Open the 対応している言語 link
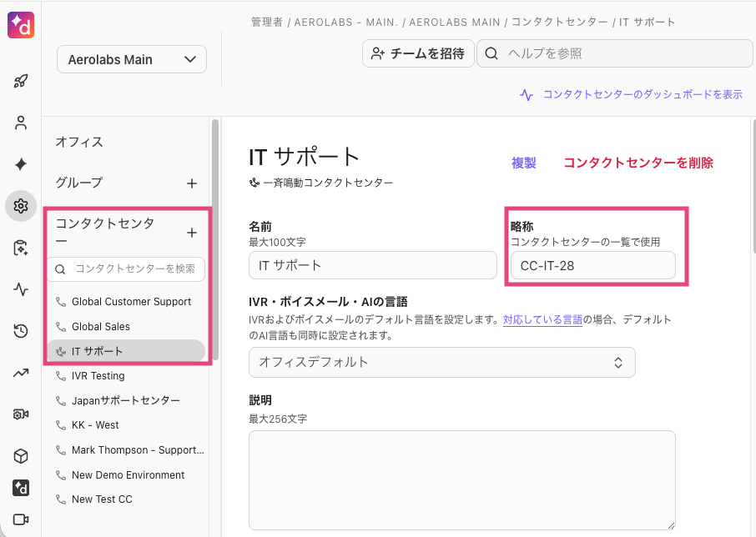 coord(542,320)
